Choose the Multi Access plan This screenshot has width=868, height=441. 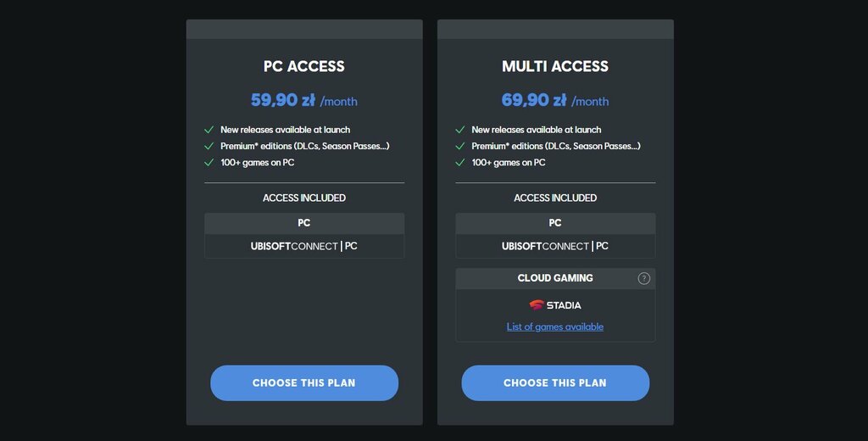pyautogui.click(x=555, y=382)
